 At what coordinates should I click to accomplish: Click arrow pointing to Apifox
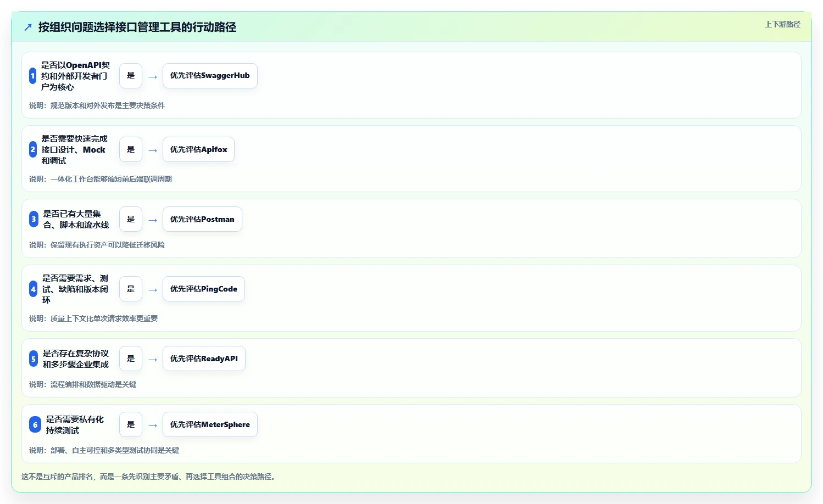(x=153, y=150)
